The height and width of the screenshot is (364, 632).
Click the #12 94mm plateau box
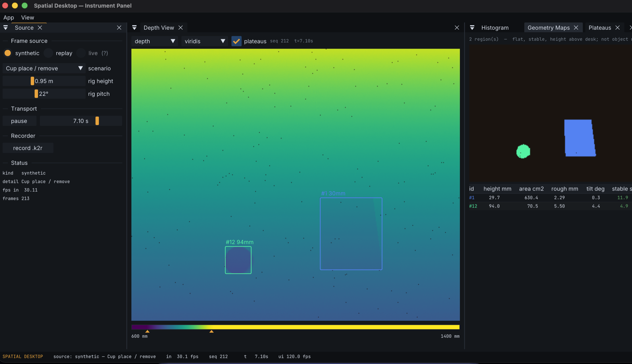point(238,260)
